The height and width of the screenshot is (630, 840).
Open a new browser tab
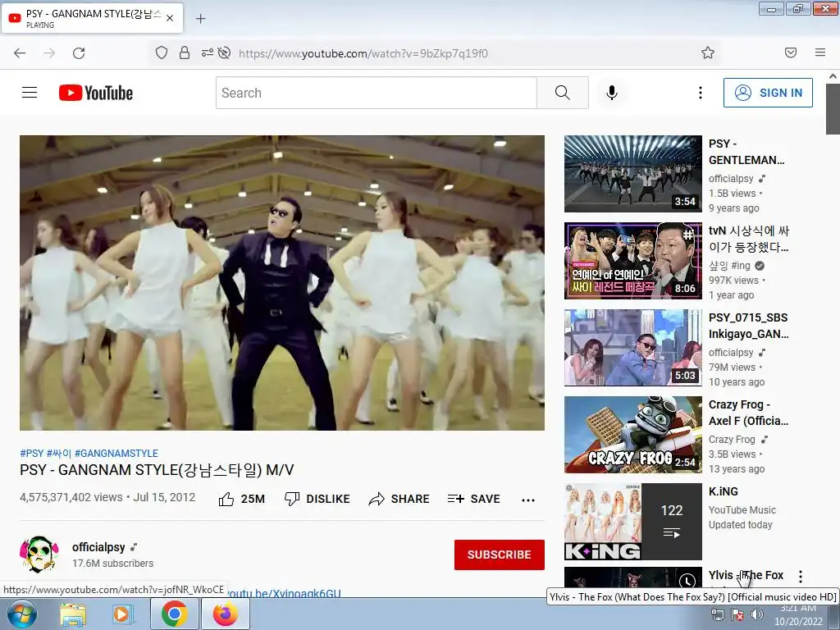(200, 19)
